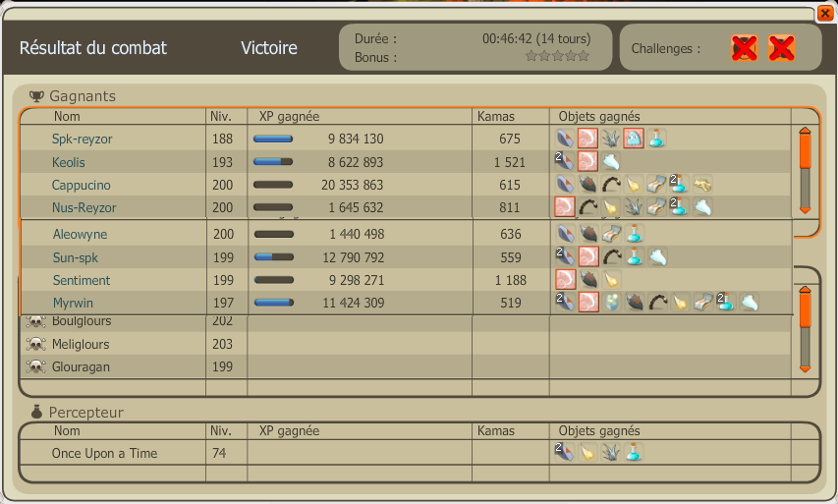Select the rolled fabric item in Aleowyne's loot
Image resolution: width=838 pixels, height=504 pixels.
pos(611,234)
